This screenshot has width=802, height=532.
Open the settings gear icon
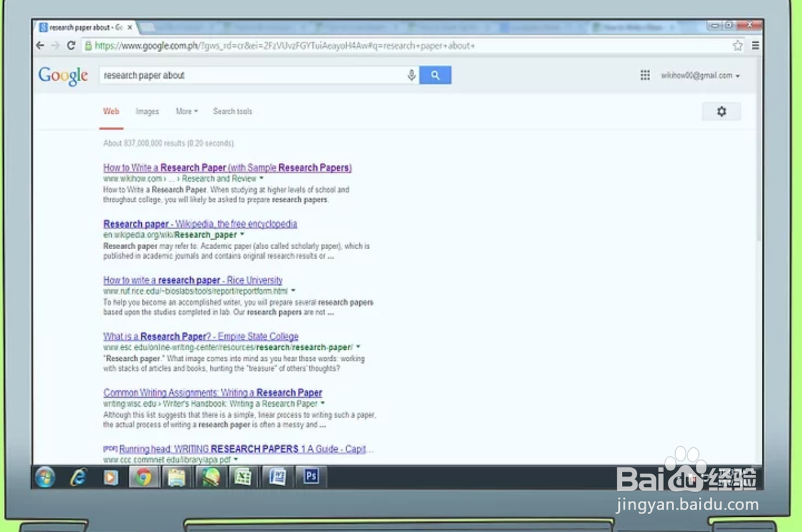point(721,111)
